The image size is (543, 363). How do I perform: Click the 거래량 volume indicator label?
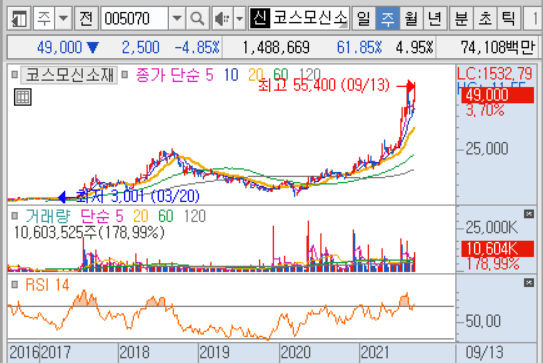point(48,216)
